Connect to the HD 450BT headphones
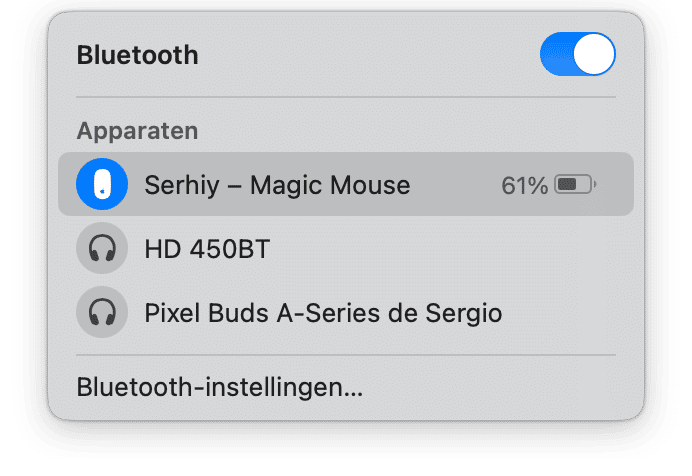This screenshot has height=476, width=692. [346, 248]
